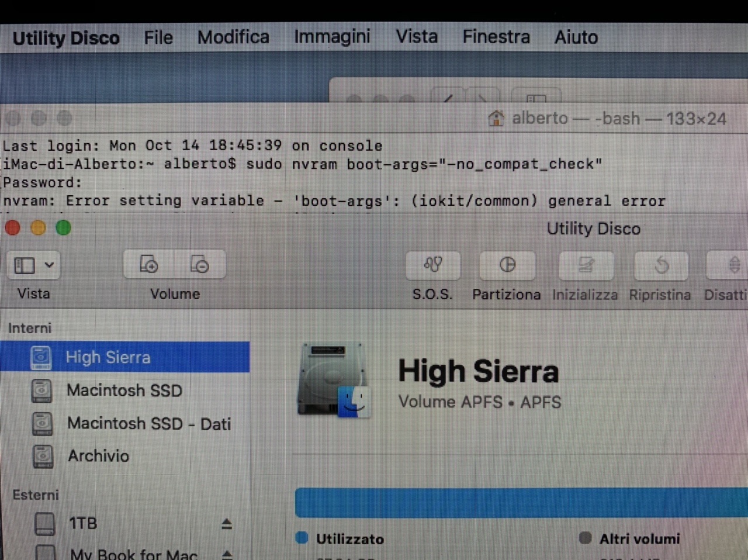Open the Finestra menu
748x560 pixels.
point(496,37)
